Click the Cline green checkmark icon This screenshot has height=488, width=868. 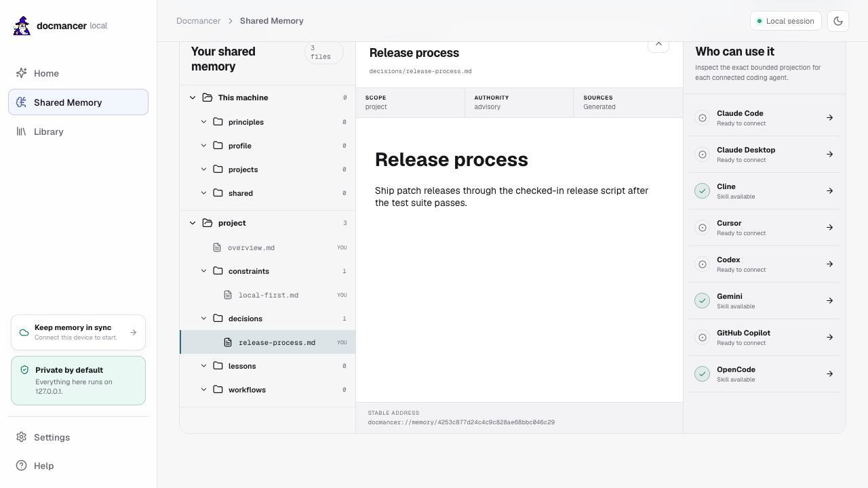pyautogui.click(x=703, y=191)
